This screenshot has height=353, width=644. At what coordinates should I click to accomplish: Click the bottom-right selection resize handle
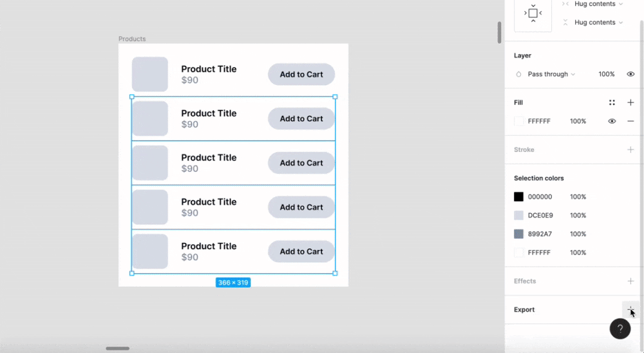pos(335,273)
